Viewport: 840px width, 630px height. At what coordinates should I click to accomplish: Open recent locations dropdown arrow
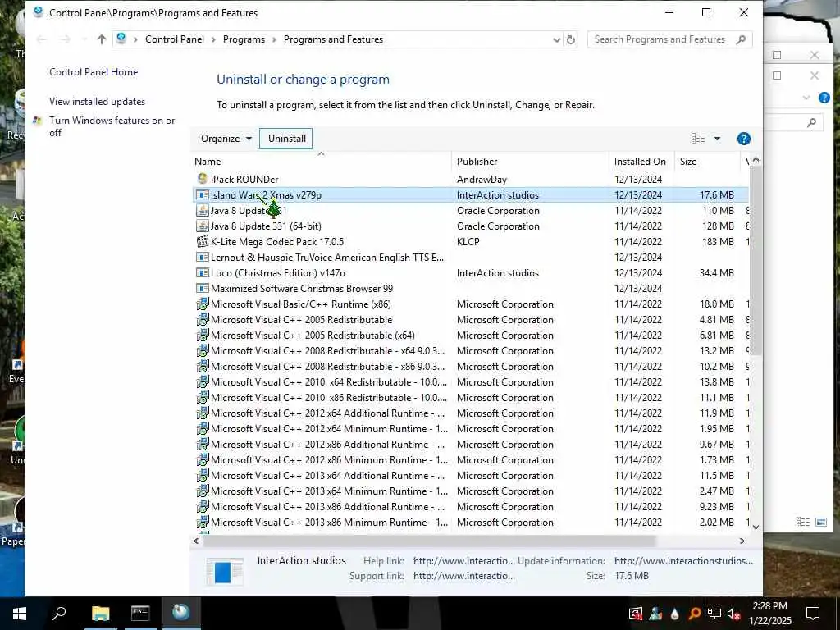point(84,39)
